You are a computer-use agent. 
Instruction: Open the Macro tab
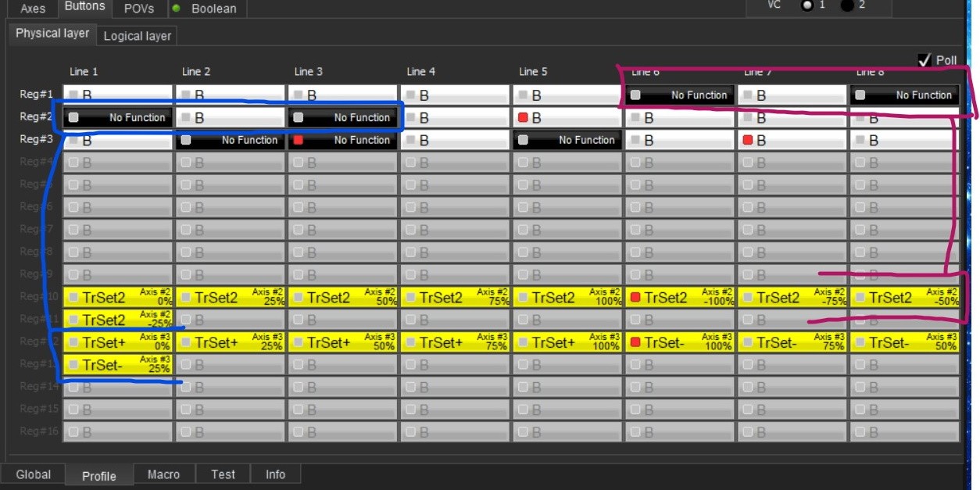point(163,474)
